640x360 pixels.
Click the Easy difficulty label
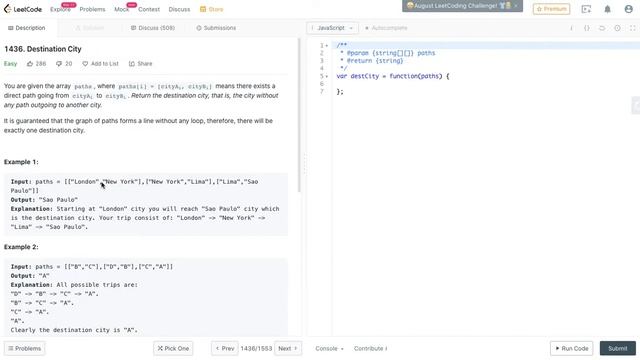(x=11, y=64)
